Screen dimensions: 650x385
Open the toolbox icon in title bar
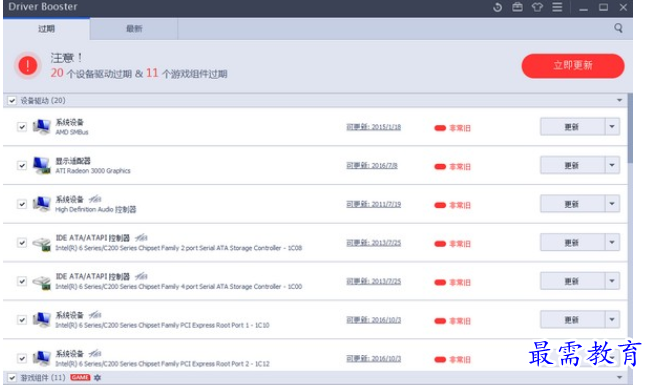click(x=517, y=7)
